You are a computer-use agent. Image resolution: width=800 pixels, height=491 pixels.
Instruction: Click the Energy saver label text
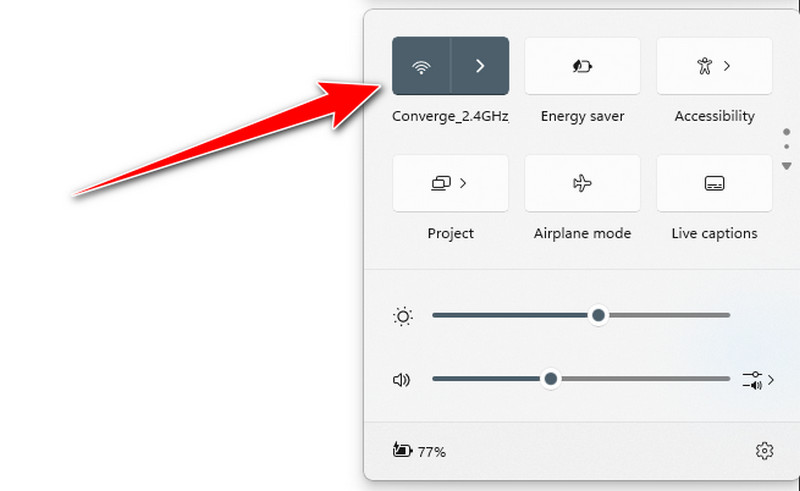click(582, 116)
